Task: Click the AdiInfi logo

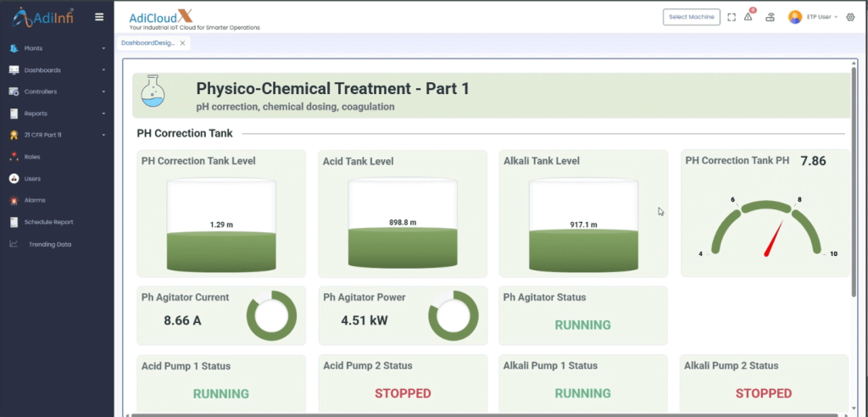Action: point(43,17)
